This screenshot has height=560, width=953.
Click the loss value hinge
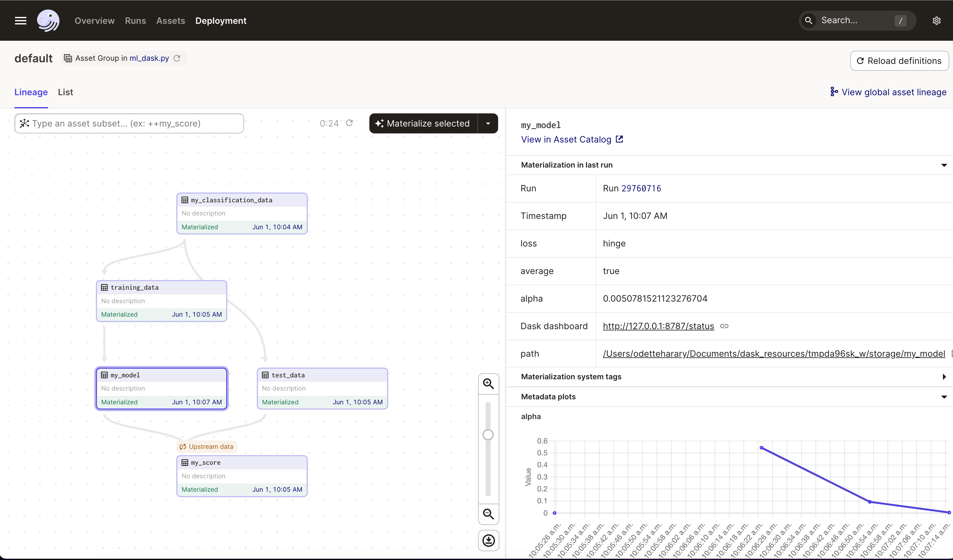point(614,243)
